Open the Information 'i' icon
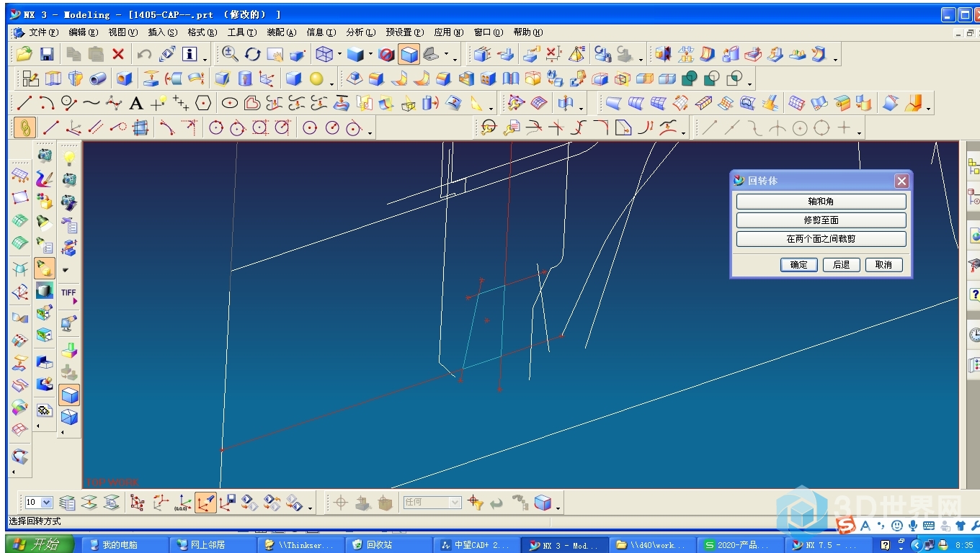980x553 pixels. point(190,54)
